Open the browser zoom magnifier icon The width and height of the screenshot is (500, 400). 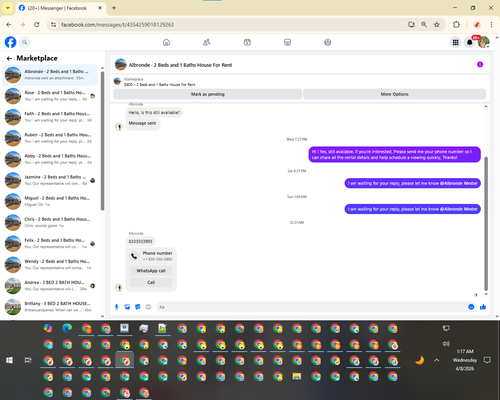424,24
